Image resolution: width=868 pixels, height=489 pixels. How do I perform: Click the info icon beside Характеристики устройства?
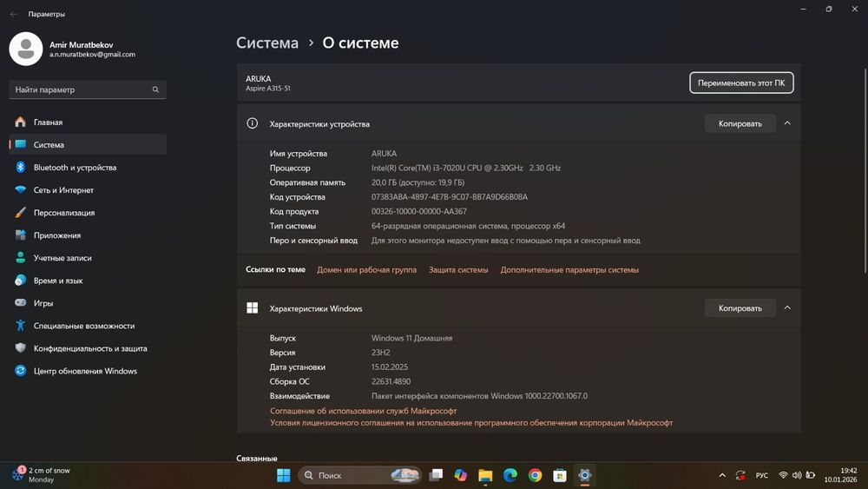click(252, 123)
